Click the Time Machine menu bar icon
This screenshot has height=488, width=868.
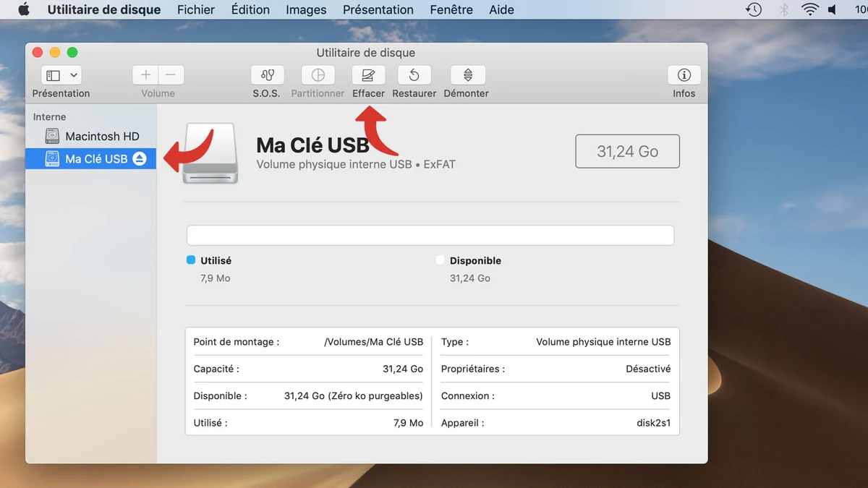[754, 9]
